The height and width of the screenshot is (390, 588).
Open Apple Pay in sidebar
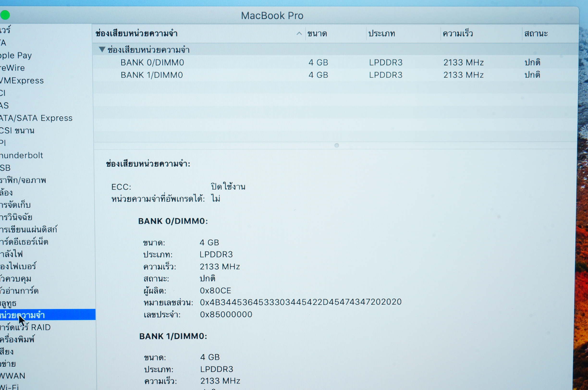[16, 55]
